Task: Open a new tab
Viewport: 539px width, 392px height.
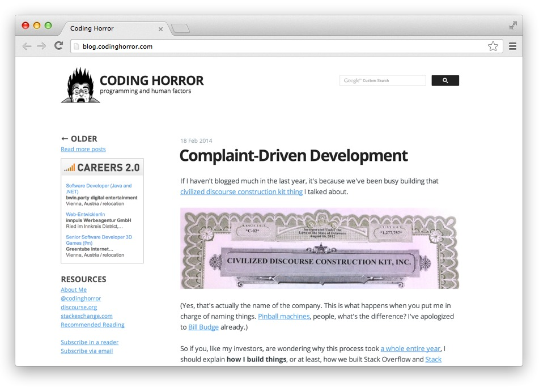Action: 180,28
